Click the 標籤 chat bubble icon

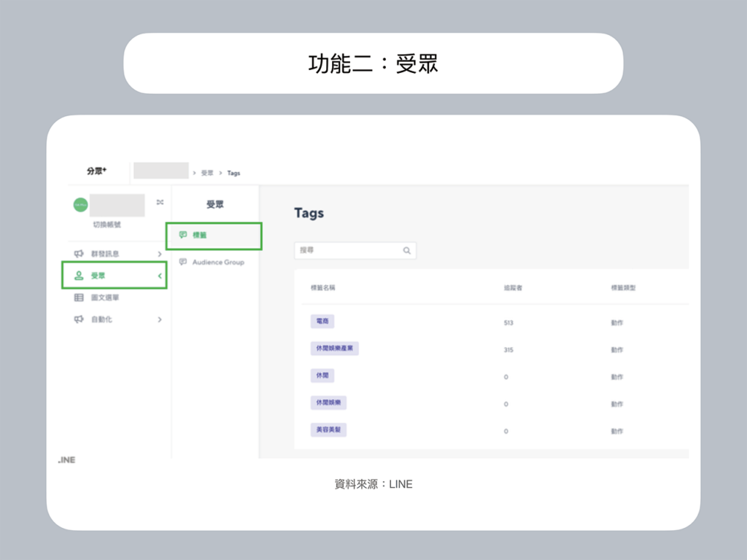183,235
